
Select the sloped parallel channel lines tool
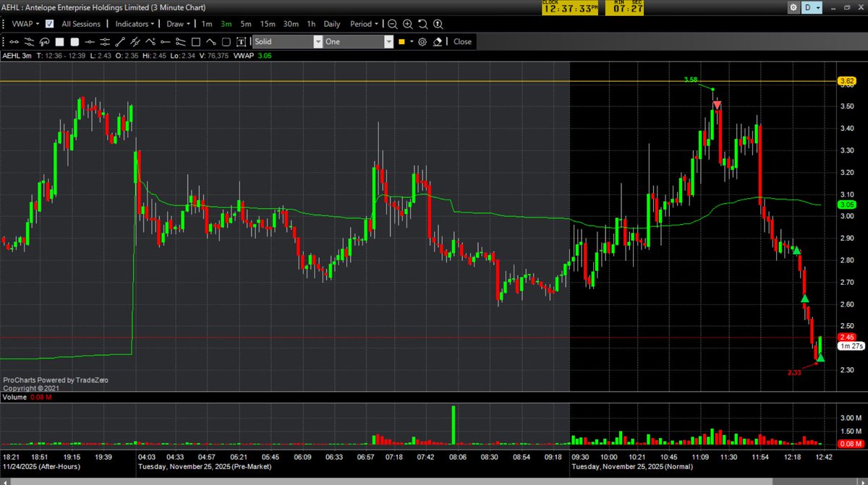(29, 42)
